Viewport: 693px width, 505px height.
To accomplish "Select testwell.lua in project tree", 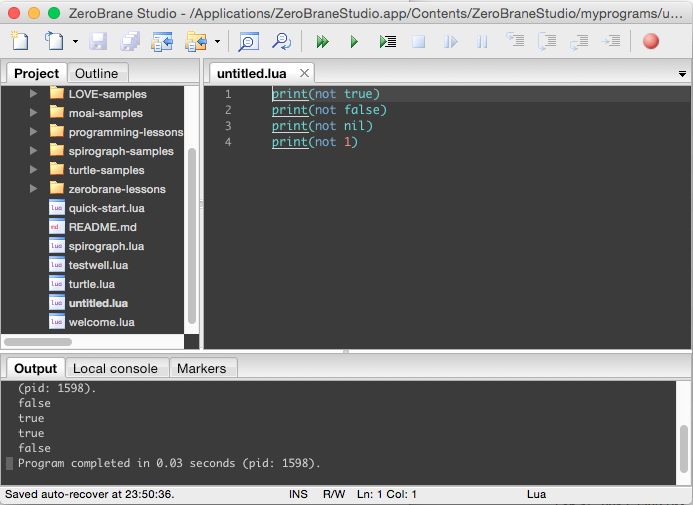I will [x=98, y=265].
